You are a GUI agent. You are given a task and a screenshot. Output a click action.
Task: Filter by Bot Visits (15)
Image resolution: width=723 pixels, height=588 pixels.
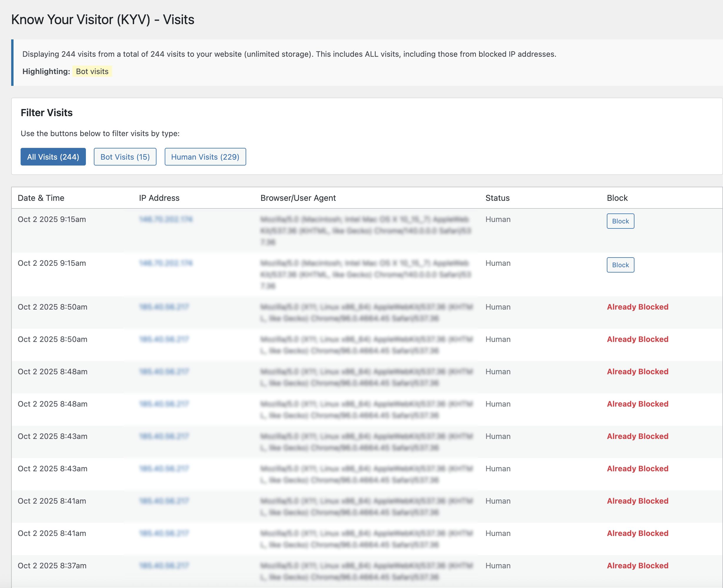(125, 157)
